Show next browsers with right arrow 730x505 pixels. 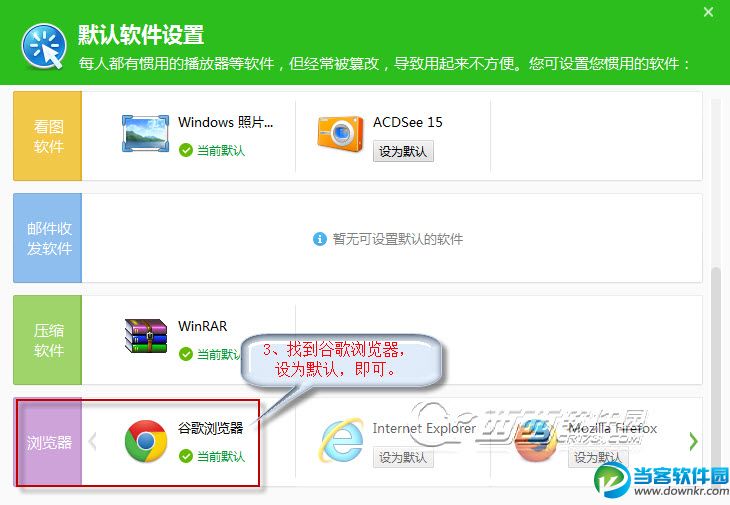click(693, 441)
